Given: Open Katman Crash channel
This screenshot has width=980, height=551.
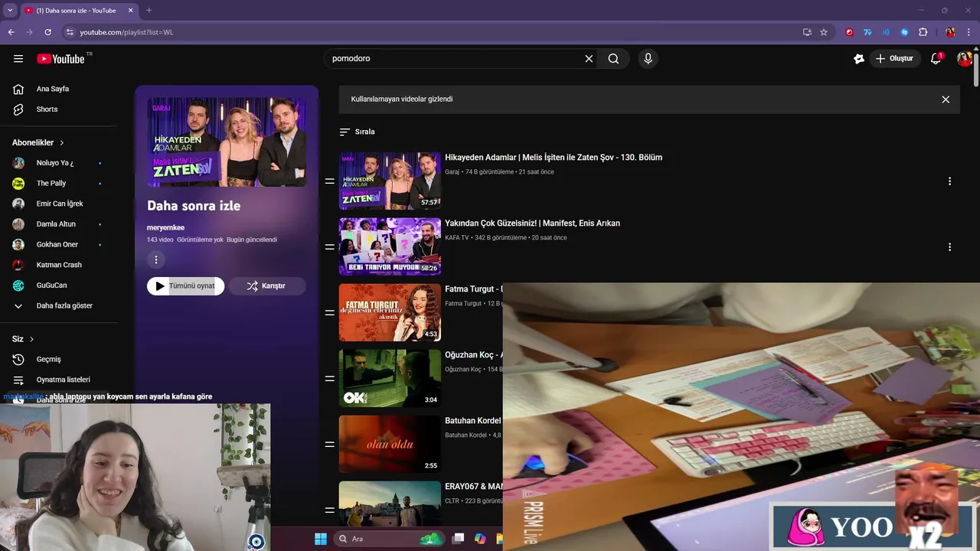Looking at the screenshot, I should click(x=59, y=265).
